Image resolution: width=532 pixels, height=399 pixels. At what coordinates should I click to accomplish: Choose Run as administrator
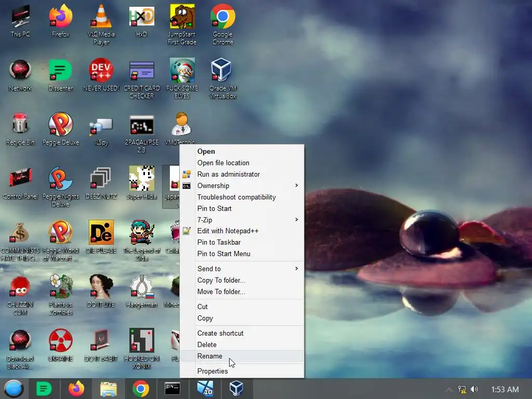[x=242, y=175]
